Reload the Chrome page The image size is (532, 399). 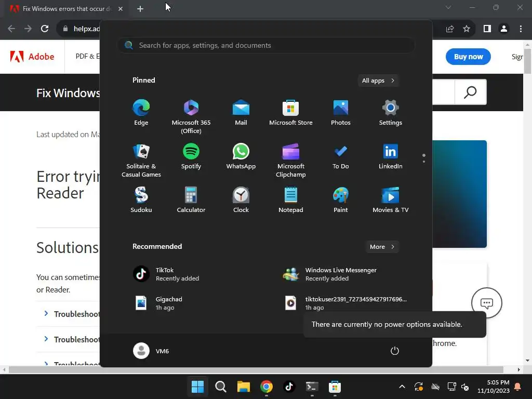pos(45,29)
